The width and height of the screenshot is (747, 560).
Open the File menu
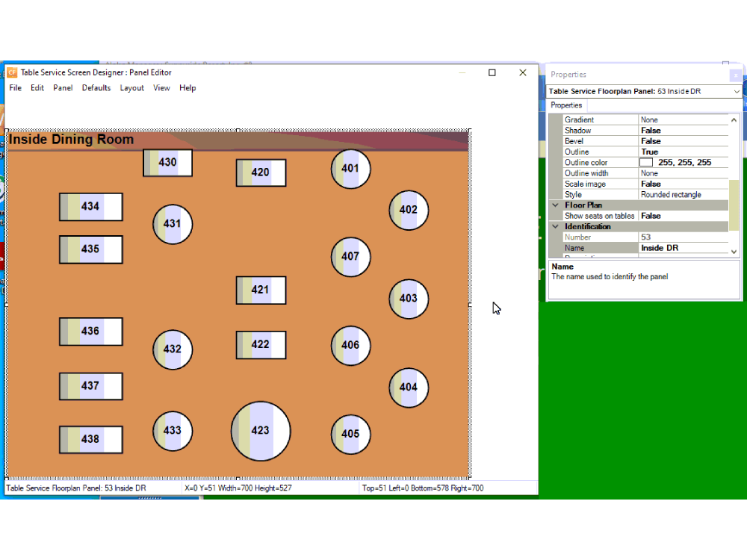point(15,88)
